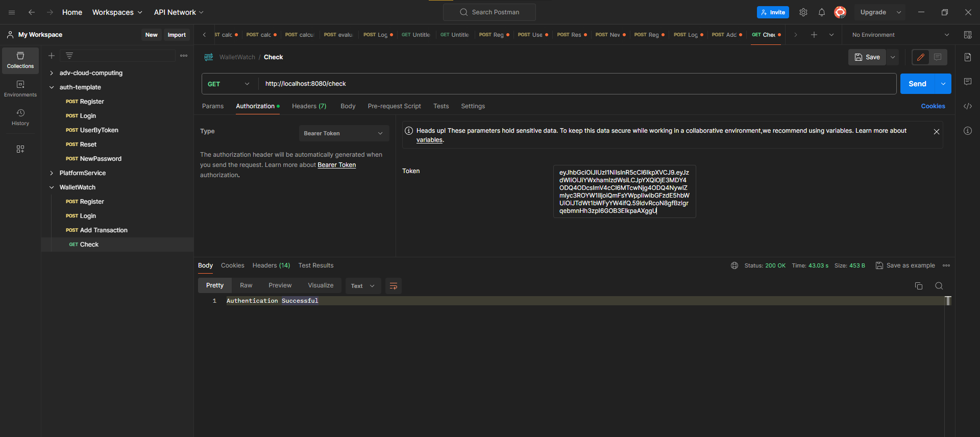Click the network globe icon
980x437 pixels.
tap(734, 265)
